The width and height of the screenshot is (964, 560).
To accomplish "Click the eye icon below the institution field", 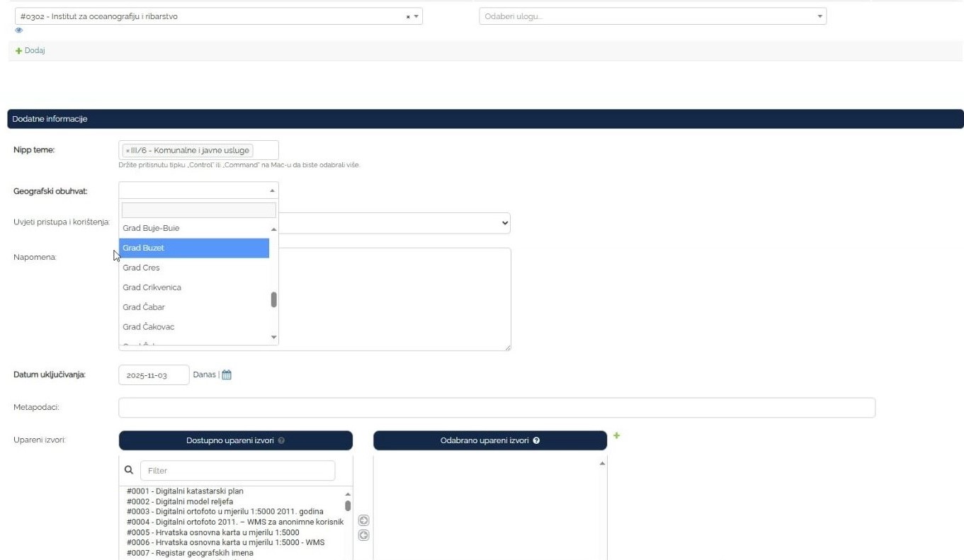I will pyautogui.click(x=19, y=30).
